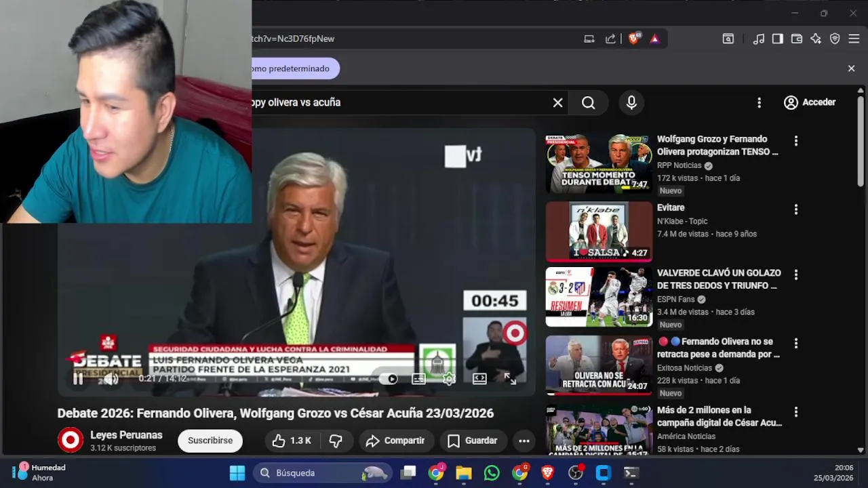
Task: Open Leo AI sparkle icon
Action: (816, 39)
